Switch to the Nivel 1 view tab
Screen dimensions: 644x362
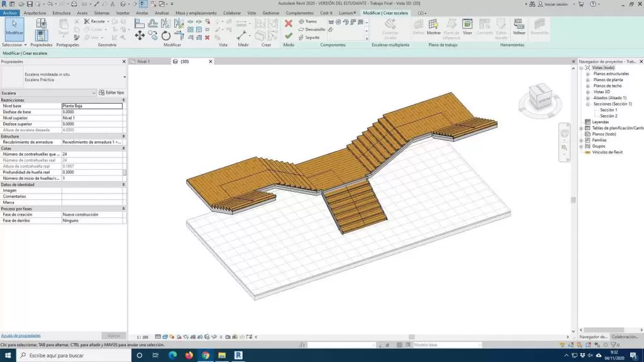pos(143,62)
